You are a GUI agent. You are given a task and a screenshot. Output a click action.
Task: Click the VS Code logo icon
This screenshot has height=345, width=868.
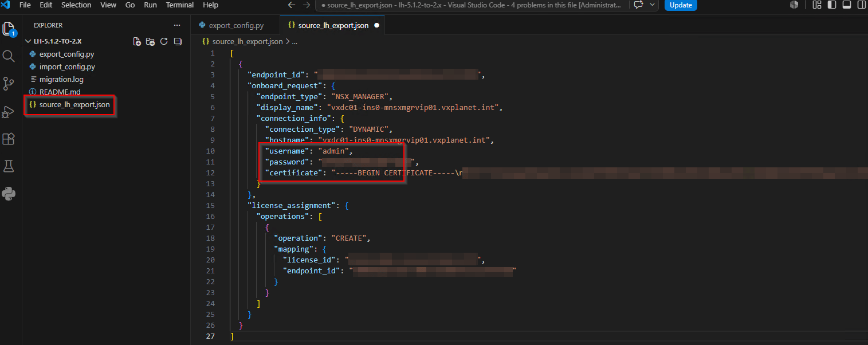pyautogui.click(x=6, y=5)
